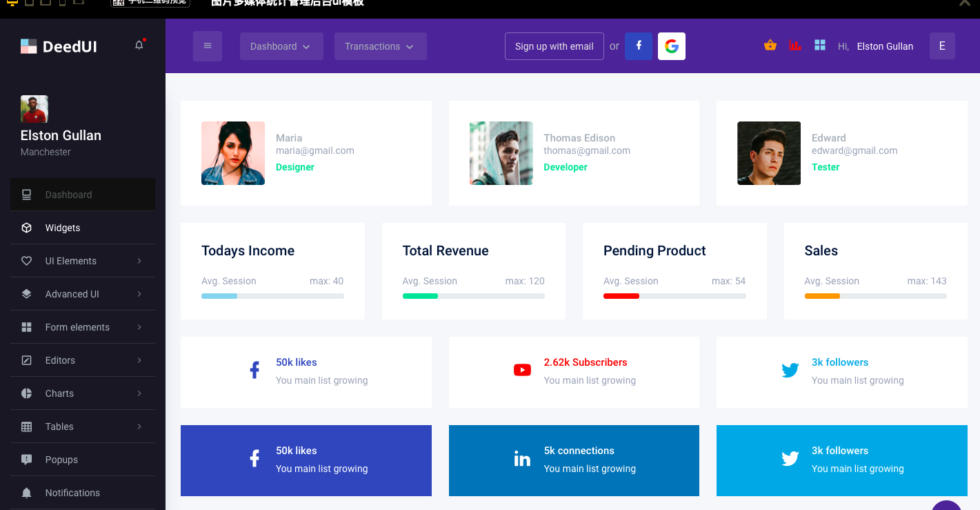Click the Google sign-up icon button
Viewport: 980px width, 510px height.
pyautogui.click(x=671, y=46)
